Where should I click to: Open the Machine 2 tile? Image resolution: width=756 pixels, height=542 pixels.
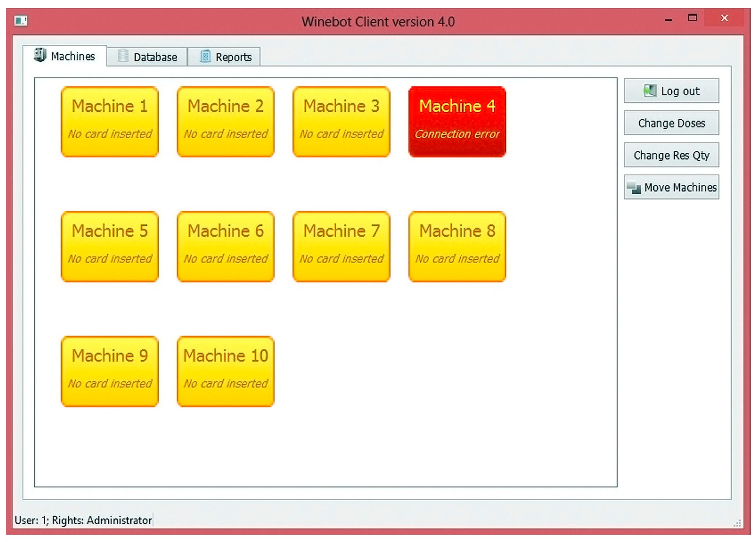coord(226,121)
